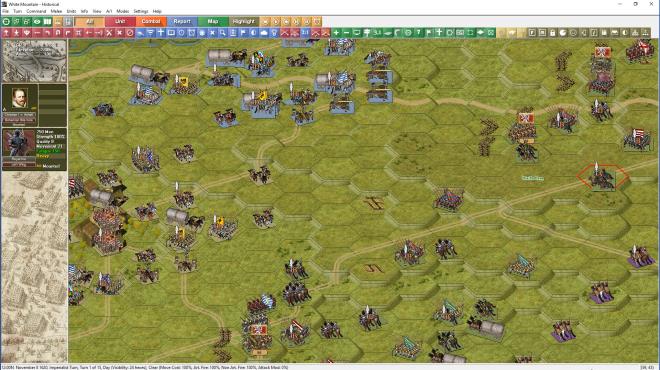Click the blue half-circle contrast icon
660x370 pixels.
(253, 32)
